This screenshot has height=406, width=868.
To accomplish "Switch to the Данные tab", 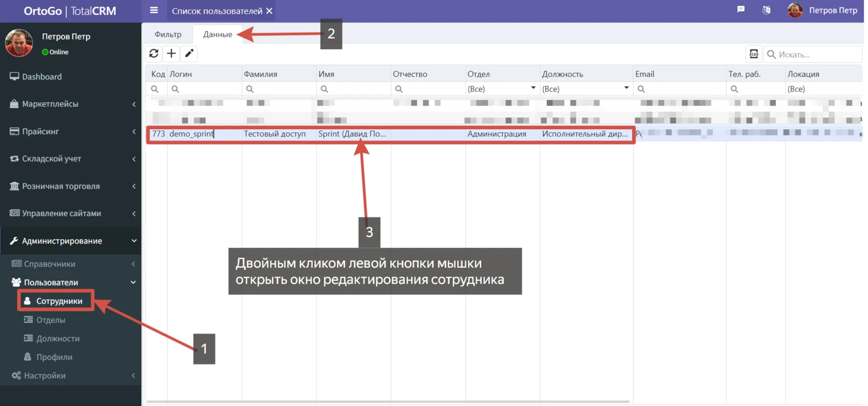I will click(x=218, y=34).
